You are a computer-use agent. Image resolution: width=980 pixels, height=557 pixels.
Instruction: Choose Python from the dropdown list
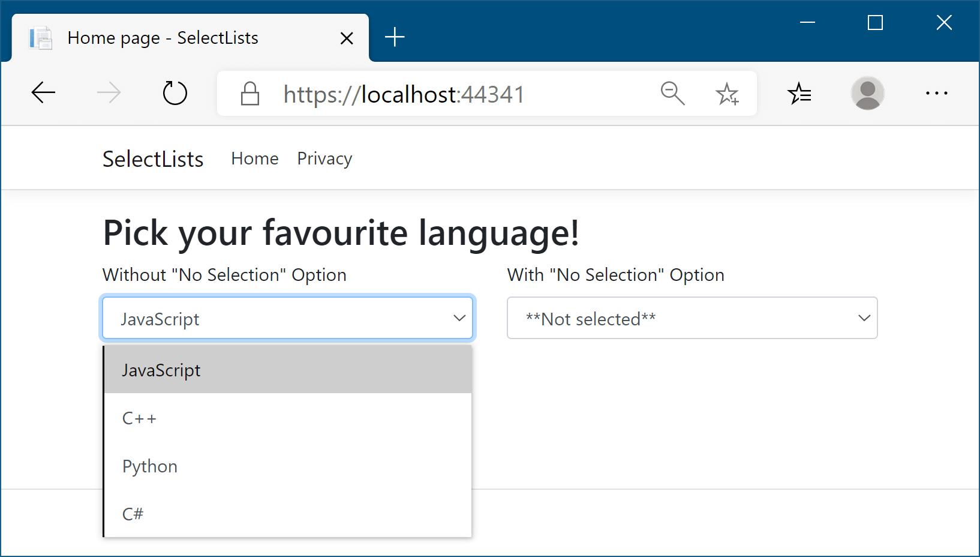point(288,466)
